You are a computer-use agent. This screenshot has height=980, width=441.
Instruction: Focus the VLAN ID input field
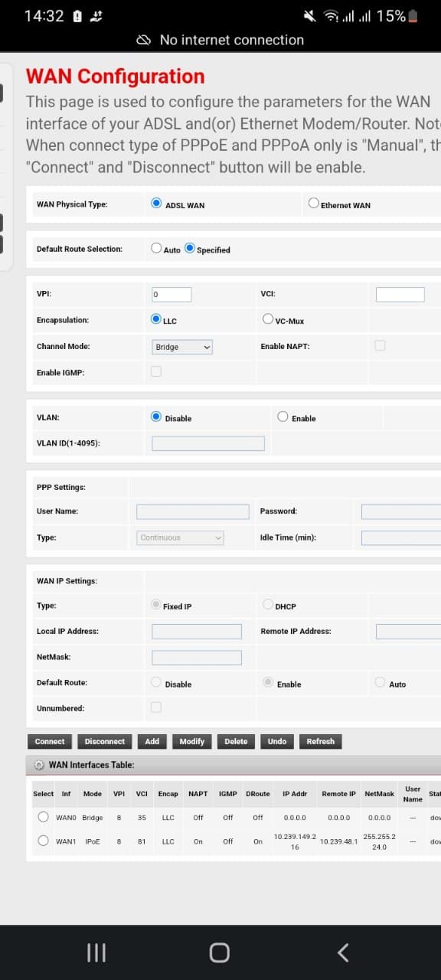(x=208, y=443)
